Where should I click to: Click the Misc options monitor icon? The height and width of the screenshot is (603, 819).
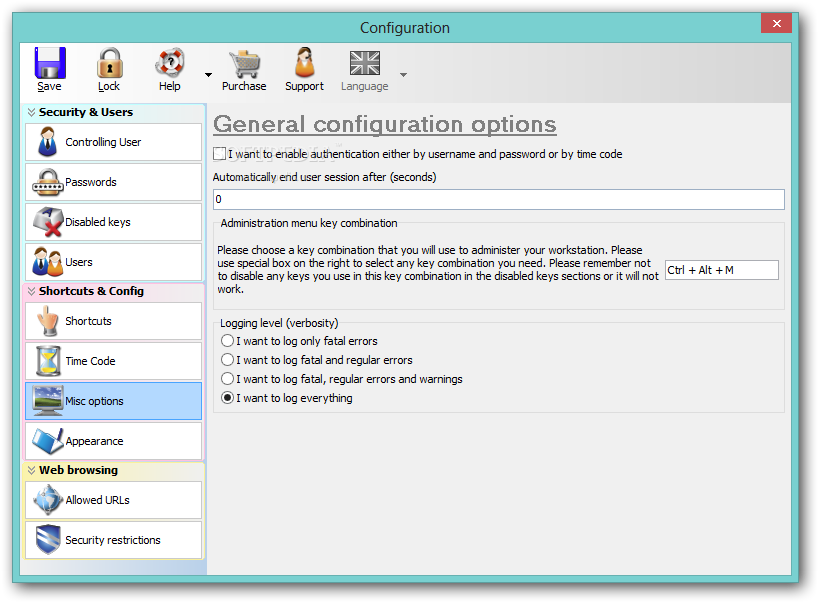[x=48, y=401]
